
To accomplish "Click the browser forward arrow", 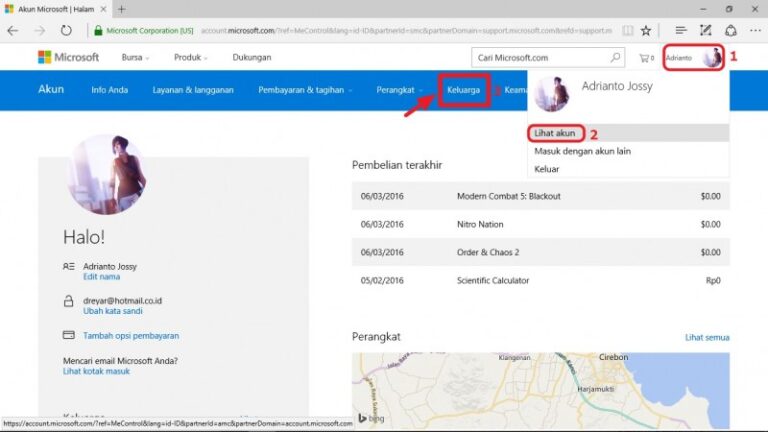I will (x=40, y=31).
